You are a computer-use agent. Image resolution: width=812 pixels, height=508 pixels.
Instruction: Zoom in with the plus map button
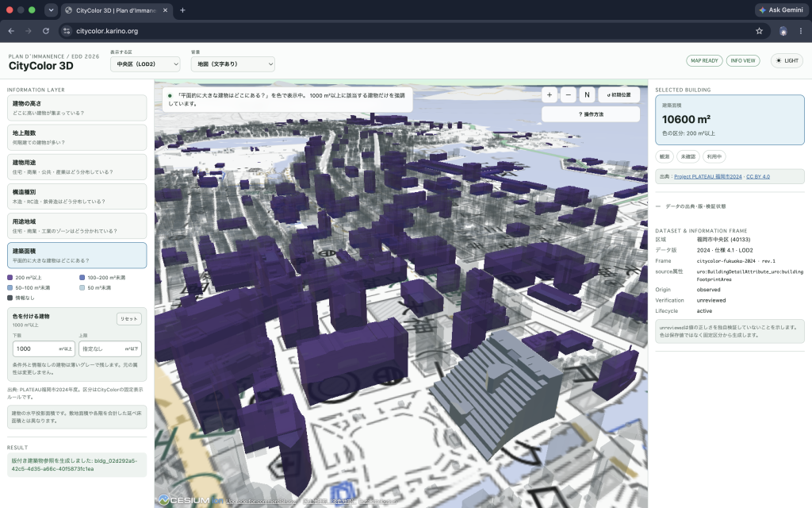(x=550, y=95)
